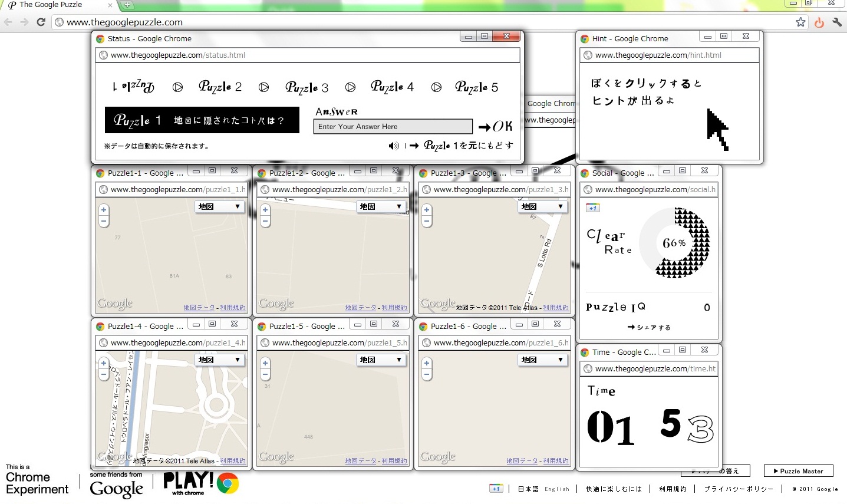Screen dimensions: 847x504
Task: Click the play arrow before Puzzle 3
Action: point(263,87)
